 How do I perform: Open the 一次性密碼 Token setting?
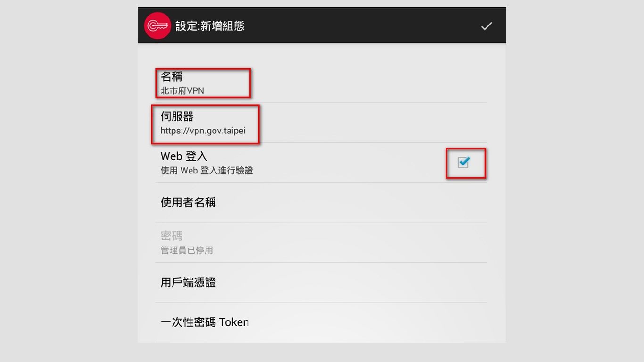[x=205, y=322]
